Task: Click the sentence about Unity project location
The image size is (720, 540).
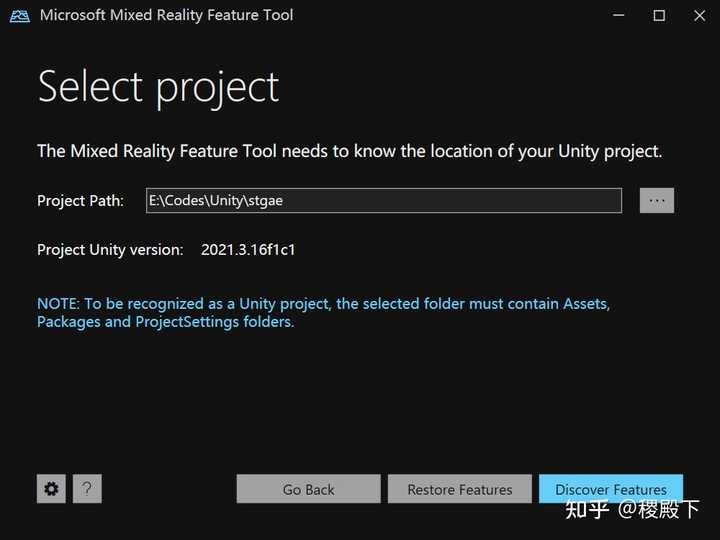Action: tap(349, 151)
